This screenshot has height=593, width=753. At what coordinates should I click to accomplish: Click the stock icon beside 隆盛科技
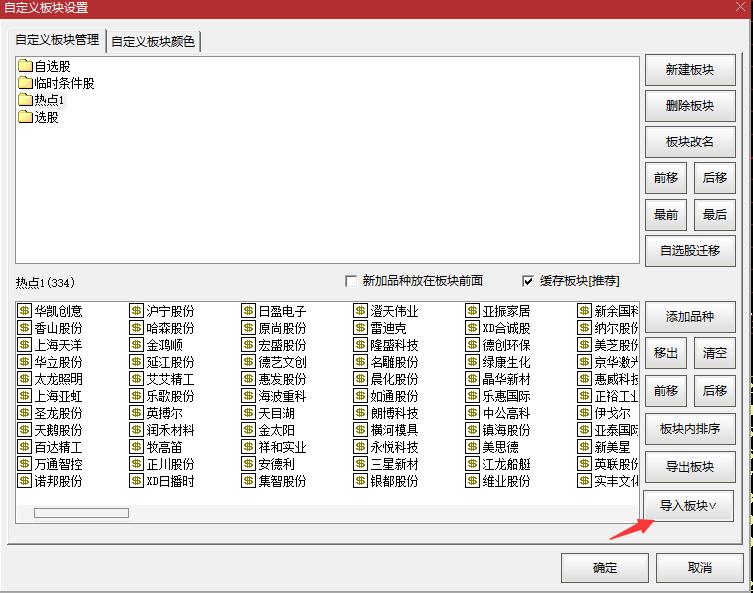[x=360, y=345]
